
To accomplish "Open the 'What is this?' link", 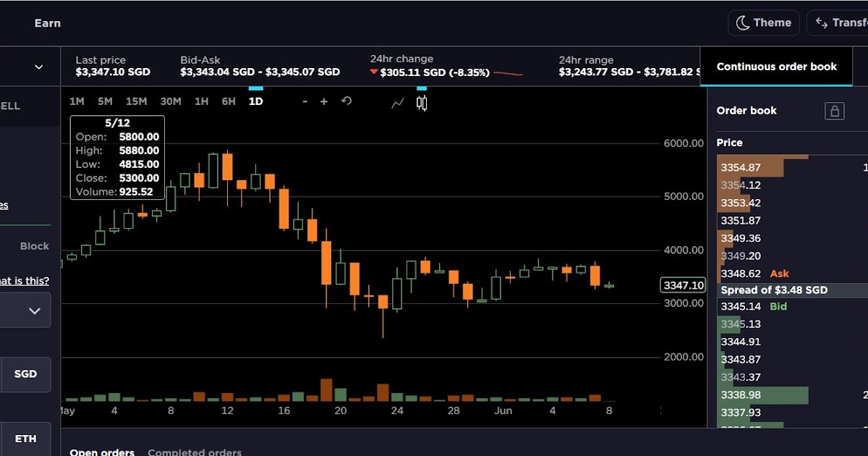I will [x=25, y=280].
